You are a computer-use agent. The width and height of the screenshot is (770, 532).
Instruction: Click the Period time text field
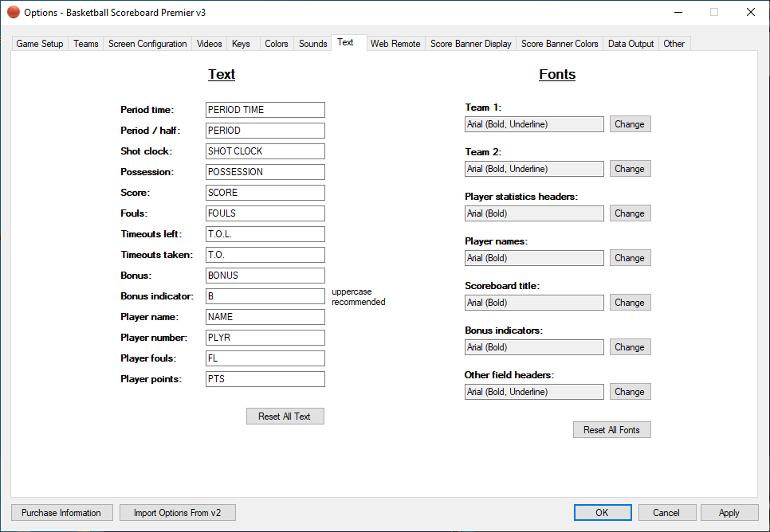coord(265,110)
